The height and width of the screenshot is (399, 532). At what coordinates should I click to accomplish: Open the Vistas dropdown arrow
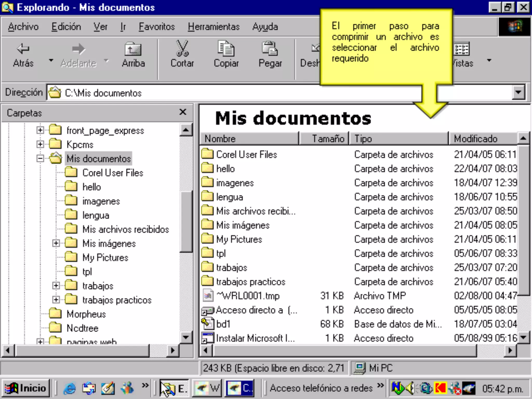(x=489, y=60)
